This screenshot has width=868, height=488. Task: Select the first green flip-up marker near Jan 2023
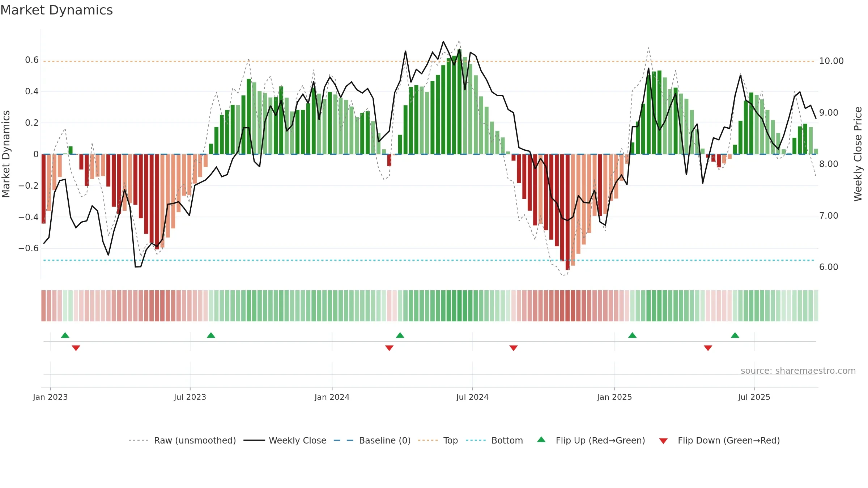point(65,335)
